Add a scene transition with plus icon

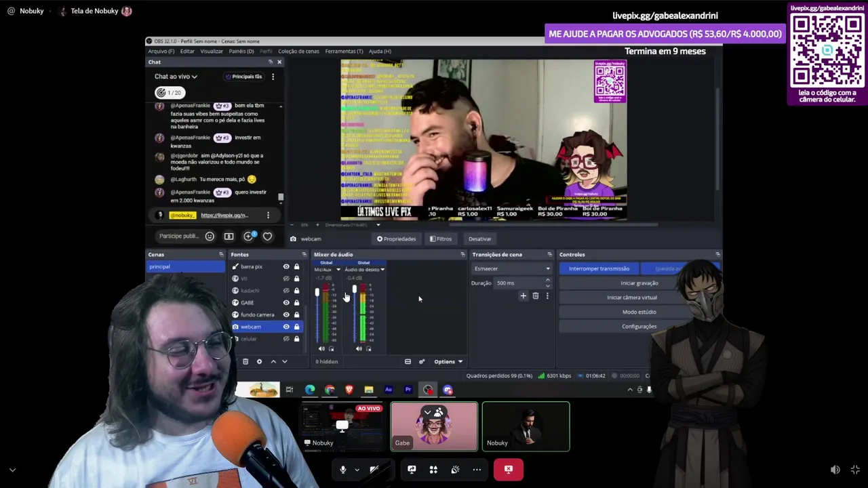[523, 296]
